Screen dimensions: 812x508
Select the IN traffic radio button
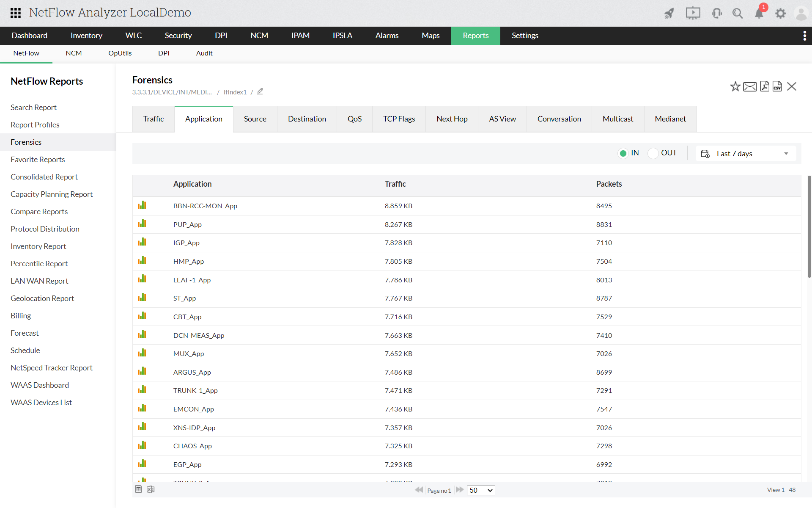[623, 153]
